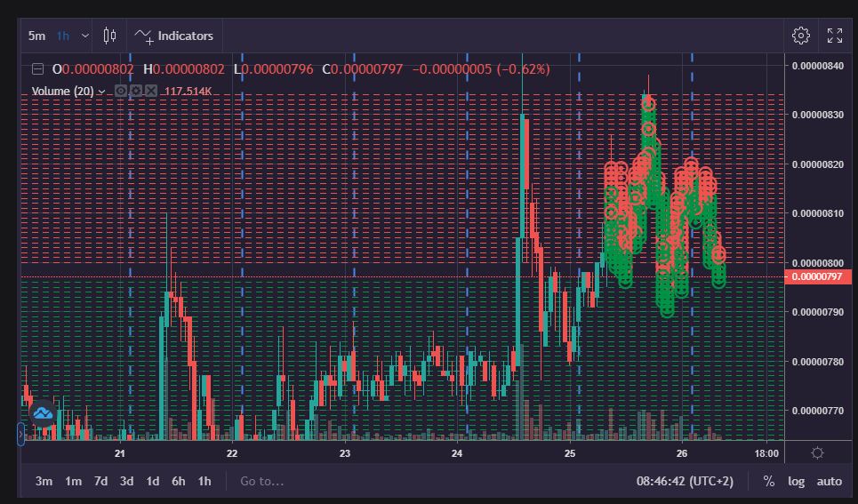This screenshot has height=504, width=858.
Task: Click the TradingView logo badge
Action: coord(43,413)
